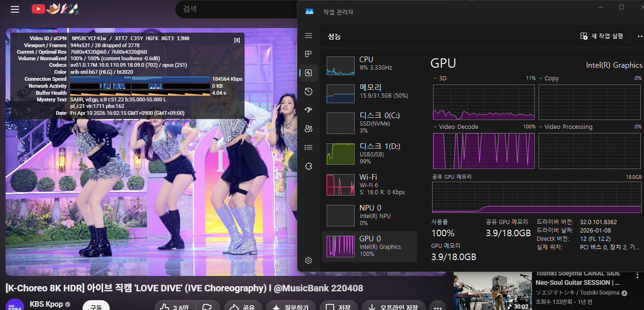
Task: Go to the YouTube home logo
Action: coord(55,9)
